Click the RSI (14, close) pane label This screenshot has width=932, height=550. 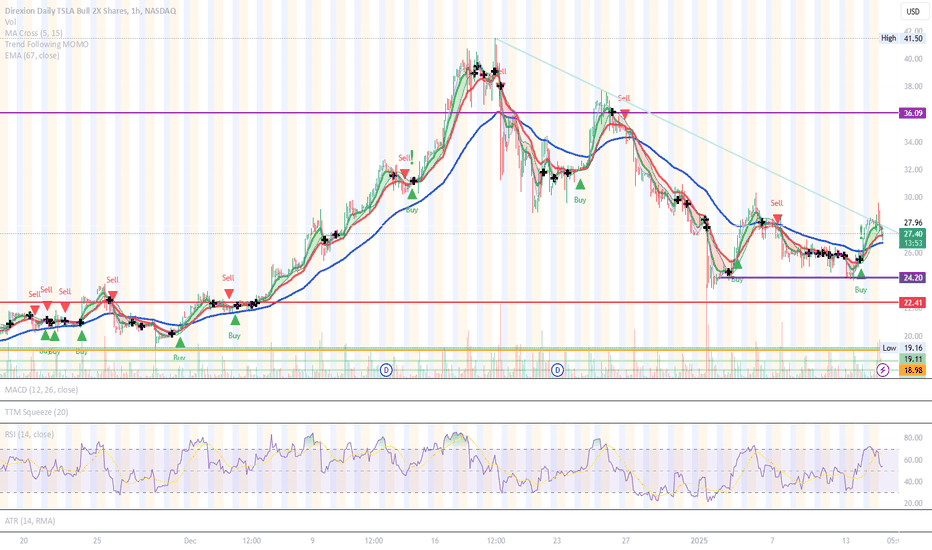(29, 434)
